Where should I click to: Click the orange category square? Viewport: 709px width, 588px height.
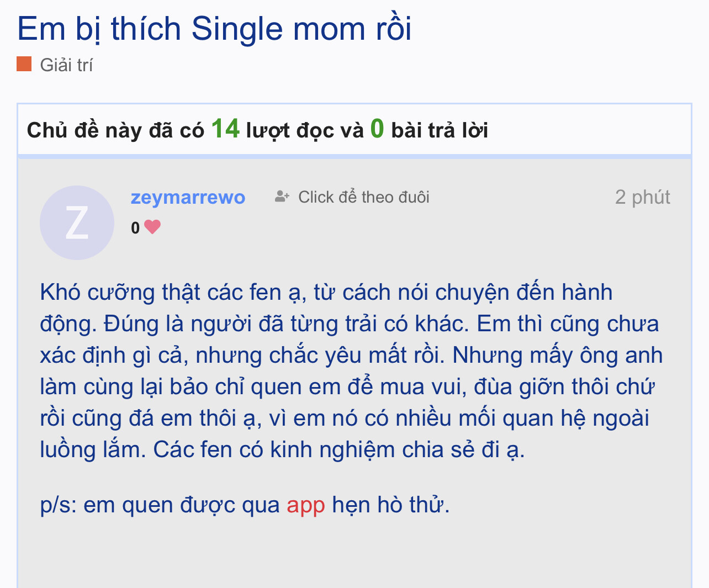24,64
